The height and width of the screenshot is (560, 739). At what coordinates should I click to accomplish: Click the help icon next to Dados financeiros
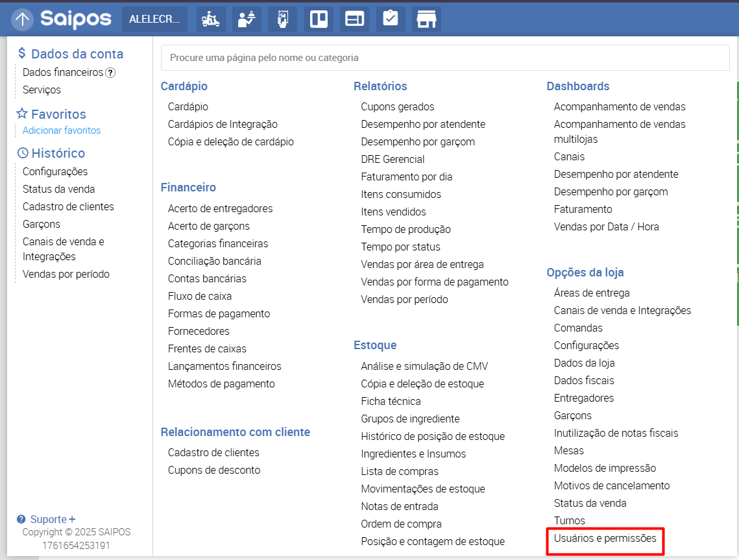pos(110,73)
